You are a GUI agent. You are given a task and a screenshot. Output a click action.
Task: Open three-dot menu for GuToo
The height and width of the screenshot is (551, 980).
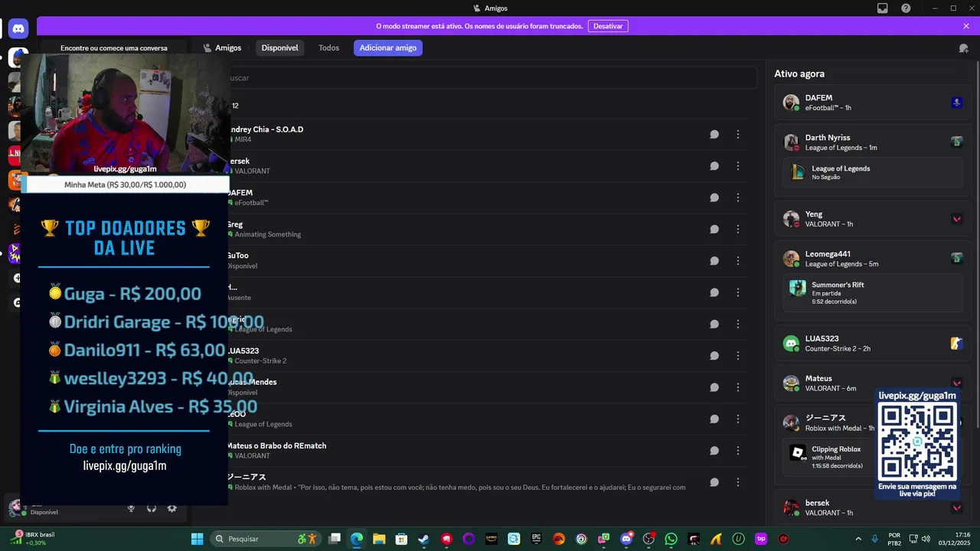[738, 261]
